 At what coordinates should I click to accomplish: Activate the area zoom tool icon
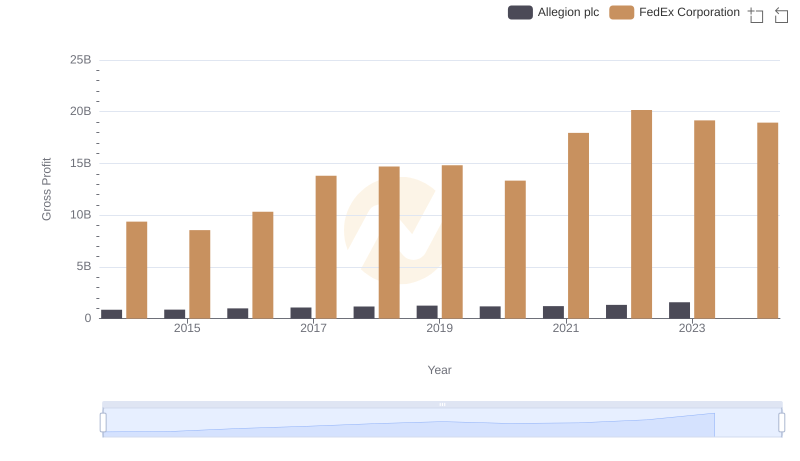(756, 15)
